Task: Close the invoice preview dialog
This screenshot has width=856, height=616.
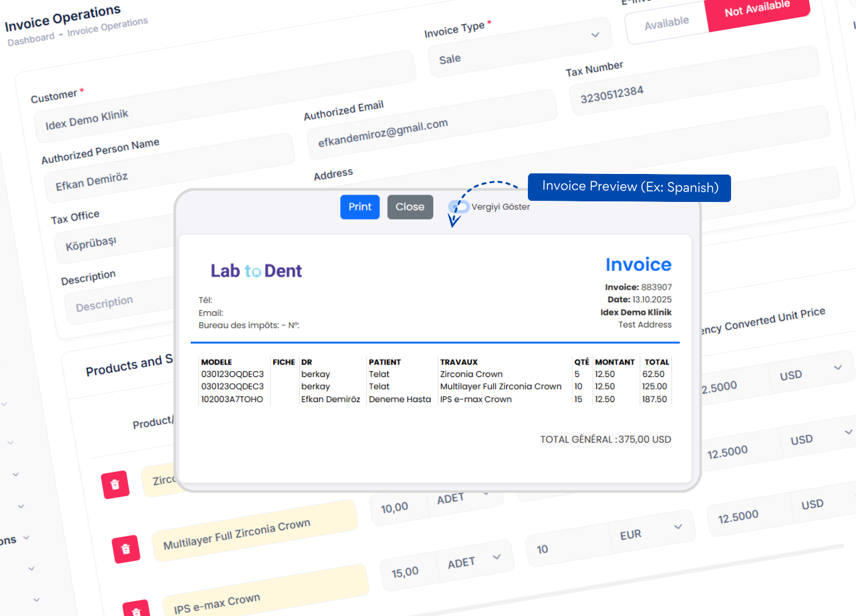Action: point(410,207)
